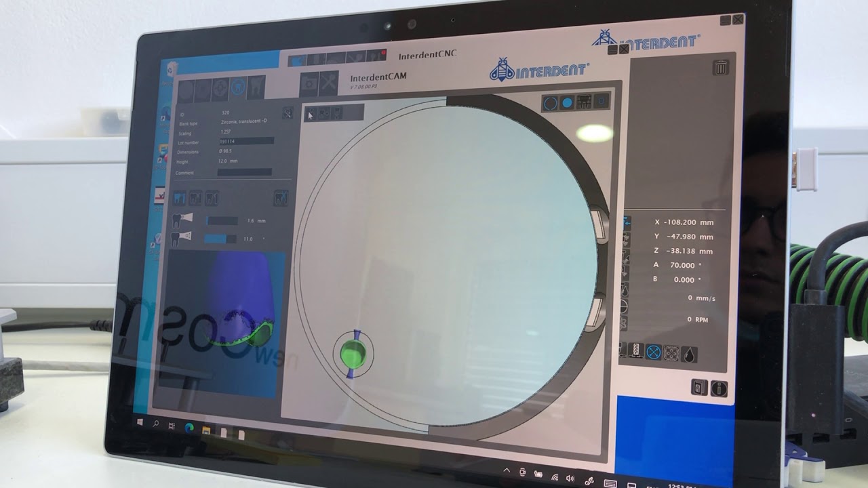Image resolution: width=868 pixels, height=488 pixels.
Task: Click the solid blue disc view icon
Action: pos(567,102)
